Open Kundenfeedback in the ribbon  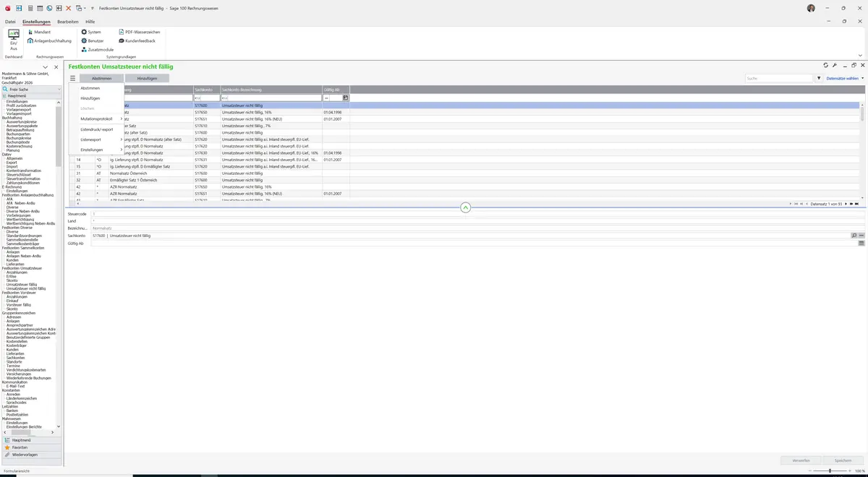137,40
